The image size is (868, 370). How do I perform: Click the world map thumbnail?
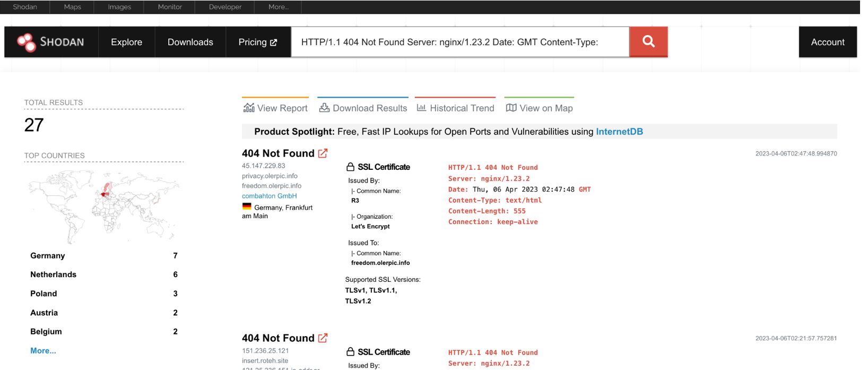pyautogui.click(x=104, y=206)
